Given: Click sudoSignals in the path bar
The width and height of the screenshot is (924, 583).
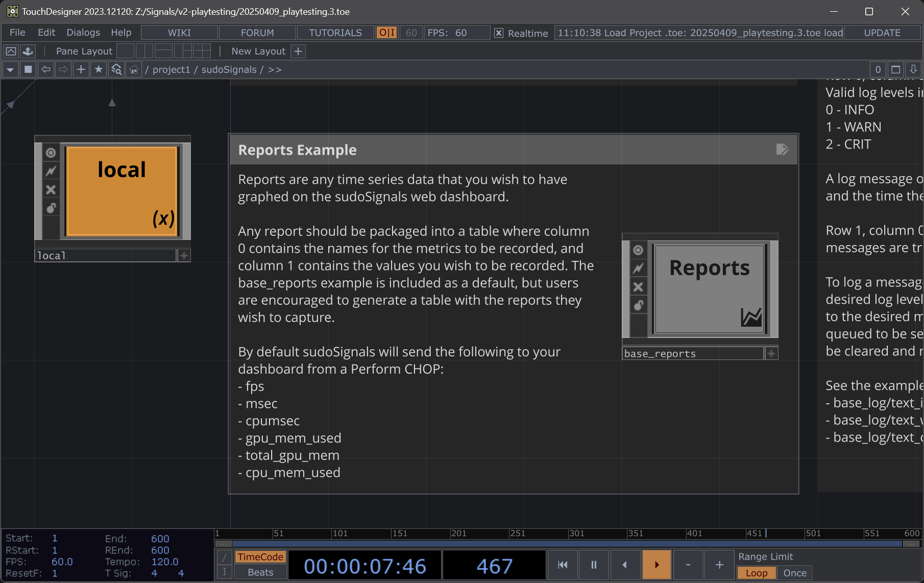Looking at the screenshot, I should click(229, 69).
